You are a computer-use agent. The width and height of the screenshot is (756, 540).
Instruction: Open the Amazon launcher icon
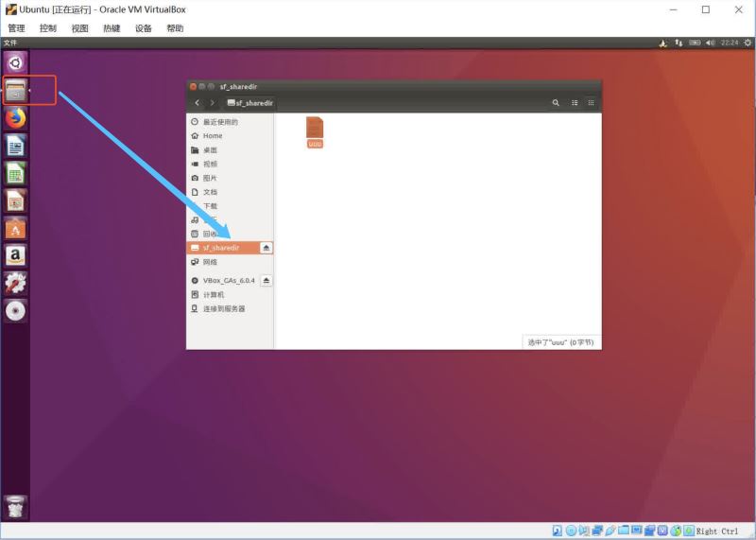pos(15,255)
